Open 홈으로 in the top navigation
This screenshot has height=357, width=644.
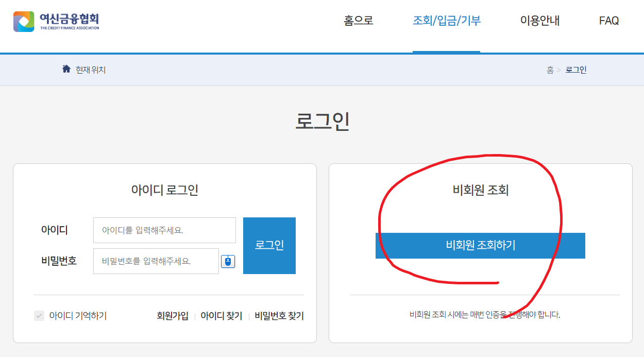pyautogui.click(x=357, y=21)
